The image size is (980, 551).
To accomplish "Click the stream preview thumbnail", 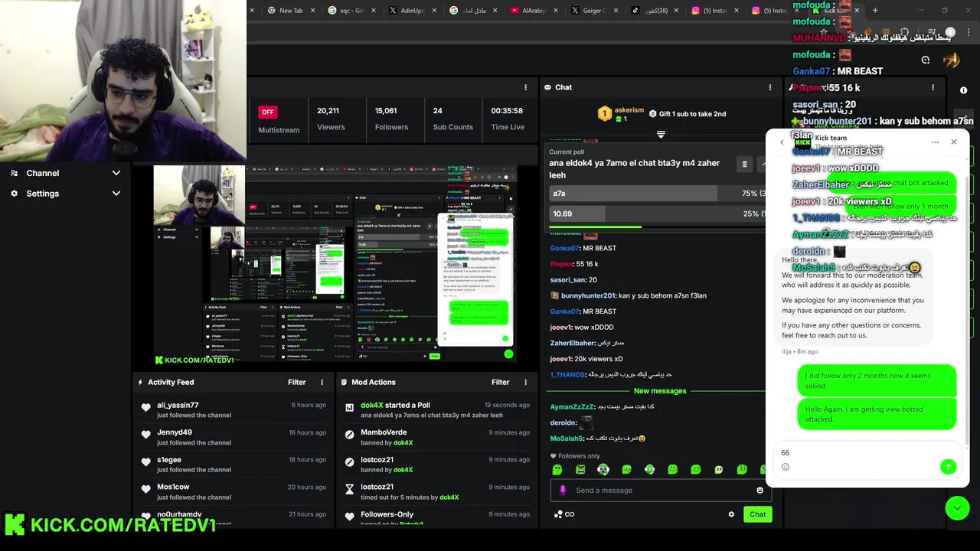I will click(334, 264).
